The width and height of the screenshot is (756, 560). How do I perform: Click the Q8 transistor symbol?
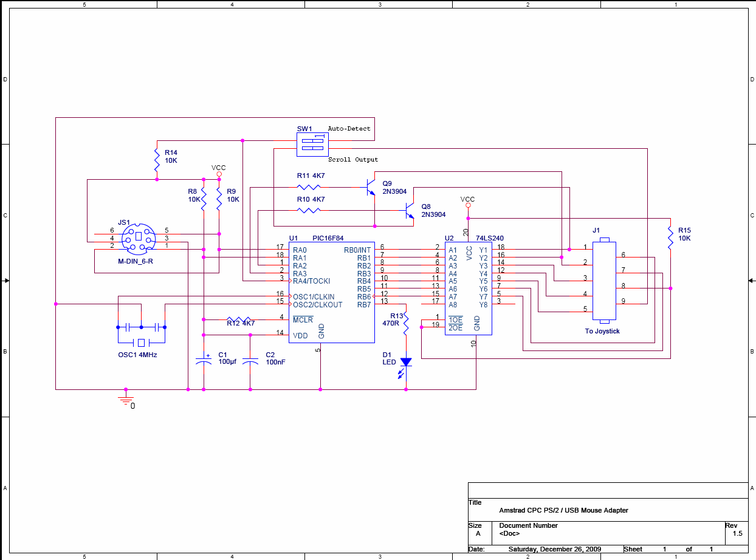coord(410,210)
